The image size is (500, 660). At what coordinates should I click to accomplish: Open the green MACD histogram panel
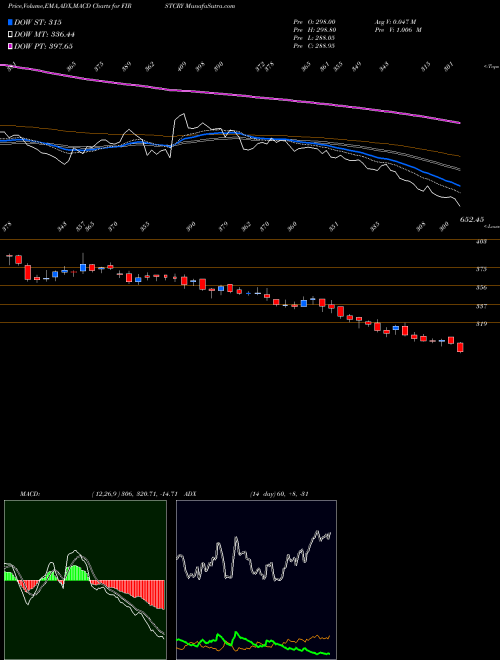point(85,580)
